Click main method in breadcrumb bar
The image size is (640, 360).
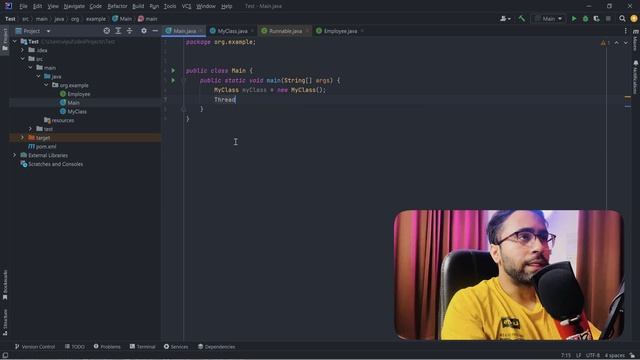pos(148,19)
